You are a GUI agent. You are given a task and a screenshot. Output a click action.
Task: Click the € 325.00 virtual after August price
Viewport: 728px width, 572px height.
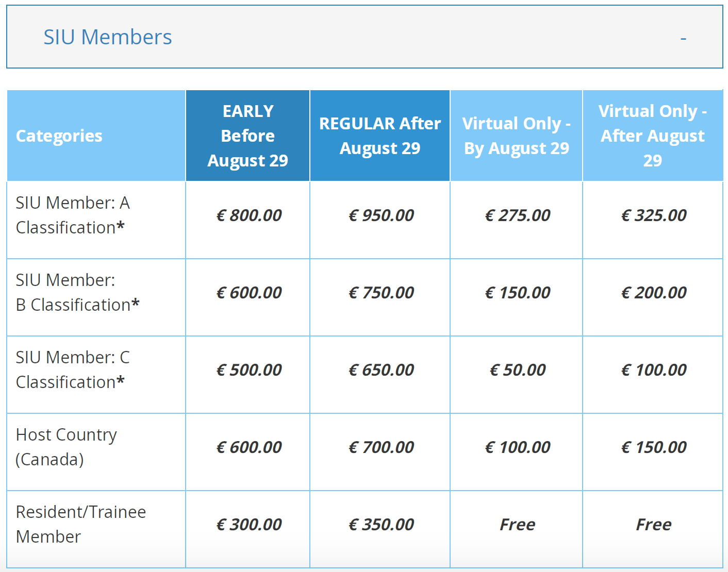(653, 215)
